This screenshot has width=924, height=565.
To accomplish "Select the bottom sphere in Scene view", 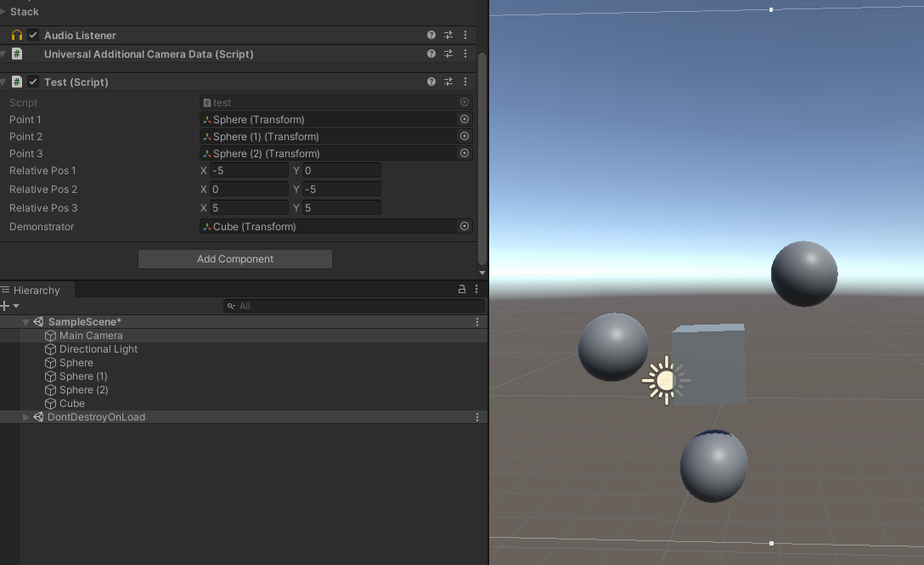I will (x=713, y=466).
